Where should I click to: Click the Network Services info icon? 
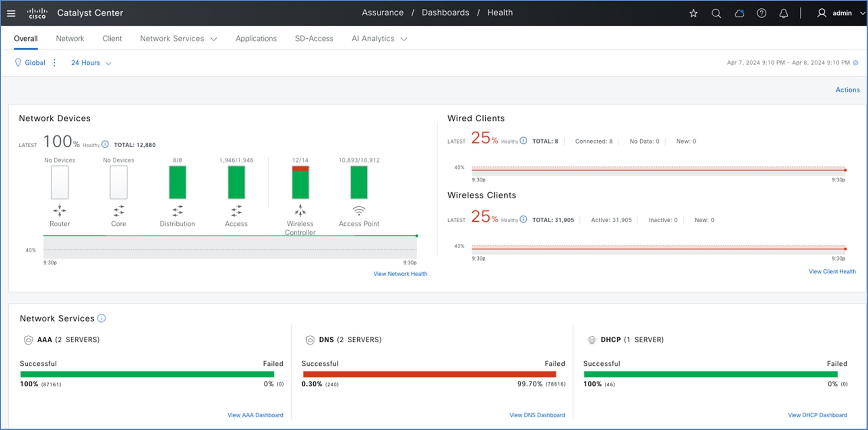(102, 318)
